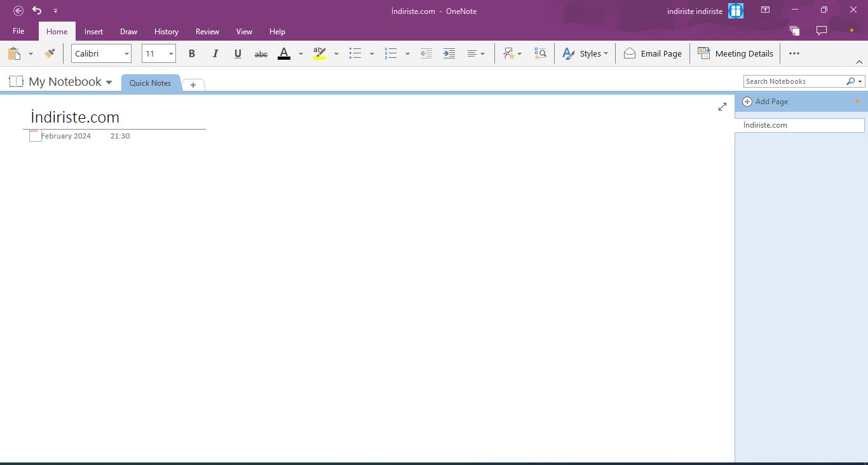Show more ribbon commands (three dots)
The width and height of the screenshot is (868, 465).
[x=794, y=54]
